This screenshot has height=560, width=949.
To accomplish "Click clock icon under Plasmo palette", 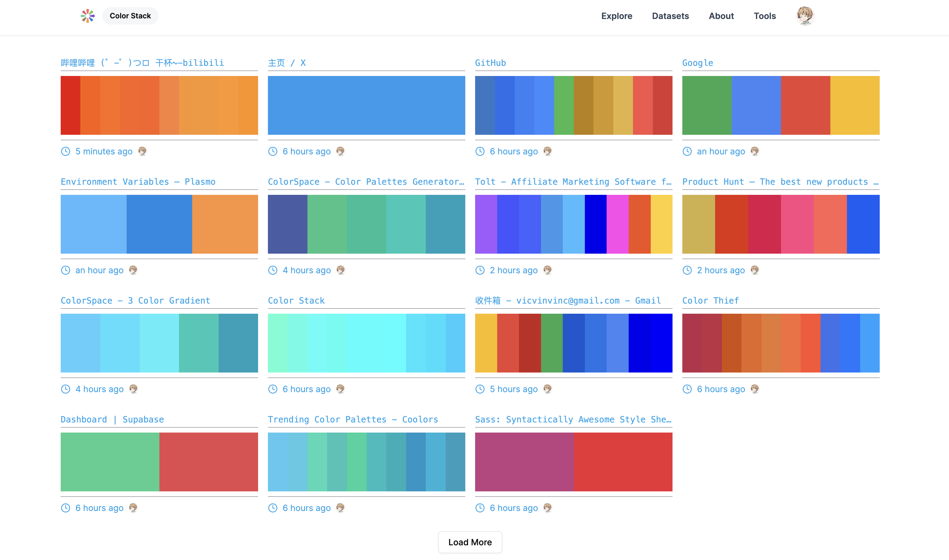I will pos(66,270).
